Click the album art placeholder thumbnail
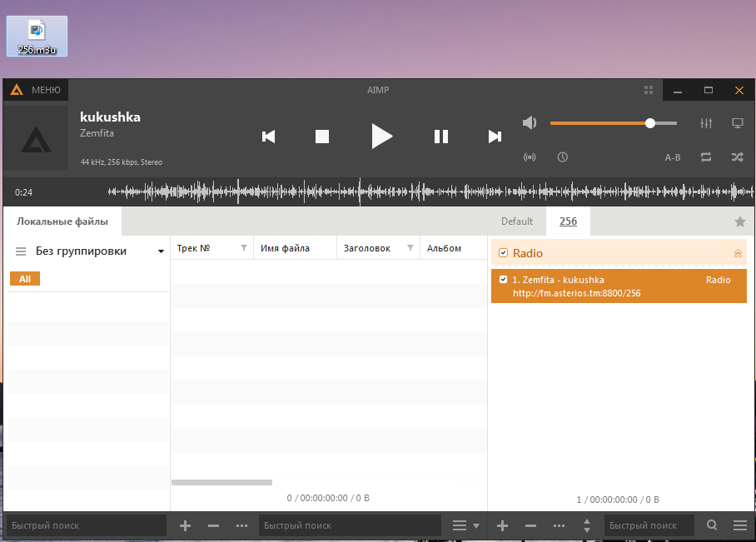 coord(36,138)
